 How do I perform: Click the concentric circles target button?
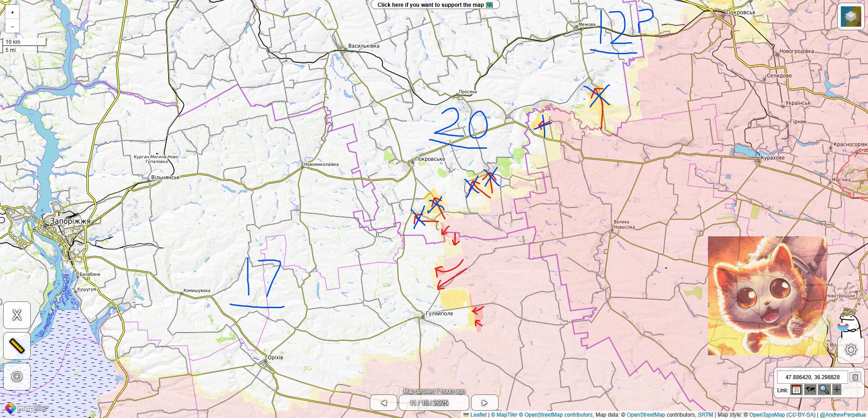tap(17, 376)
